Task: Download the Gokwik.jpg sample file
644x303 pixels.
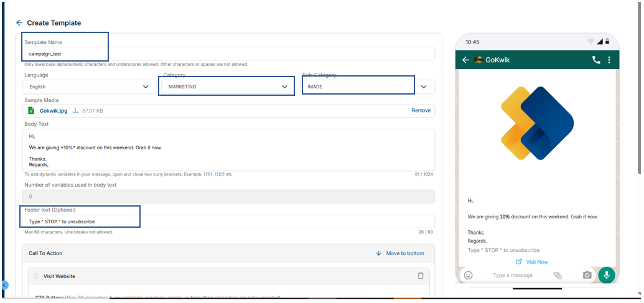Action: click(x=75, y=111)
